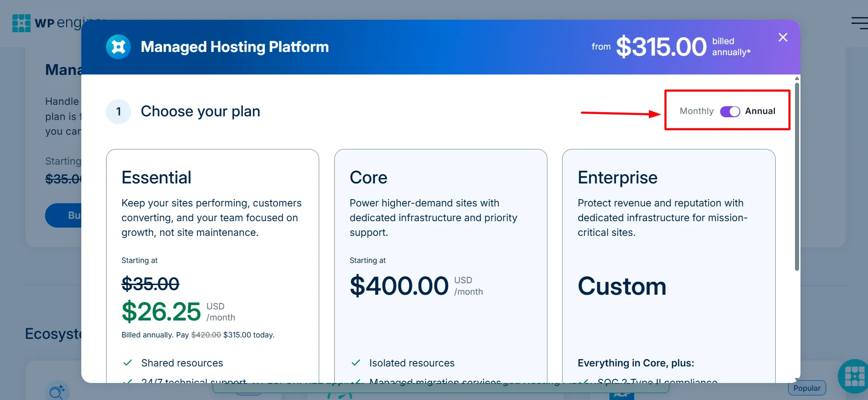Click the scrollbar up arrow in the modal
The image size is (868, 400).
pyautogui.click(x=797, y=79)
